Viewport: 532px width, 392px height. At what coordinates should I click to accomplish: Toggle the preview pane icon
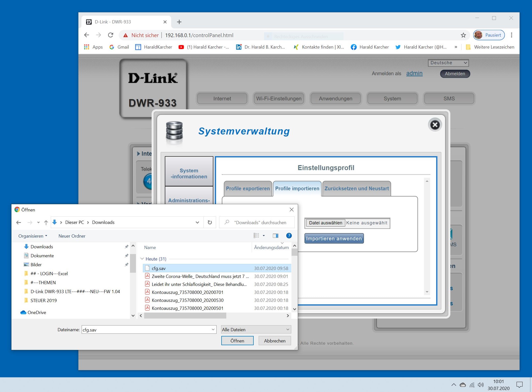275,236
